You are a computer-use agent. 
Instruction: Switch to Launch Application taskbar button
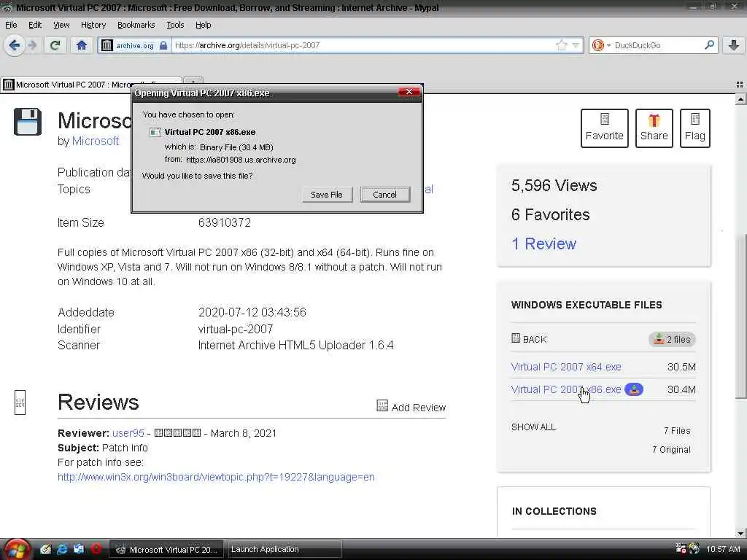click(285, 550)
